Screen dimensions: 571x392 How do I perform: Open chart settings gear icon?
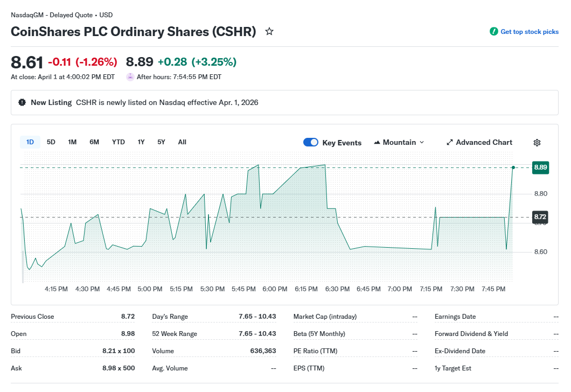537,143
